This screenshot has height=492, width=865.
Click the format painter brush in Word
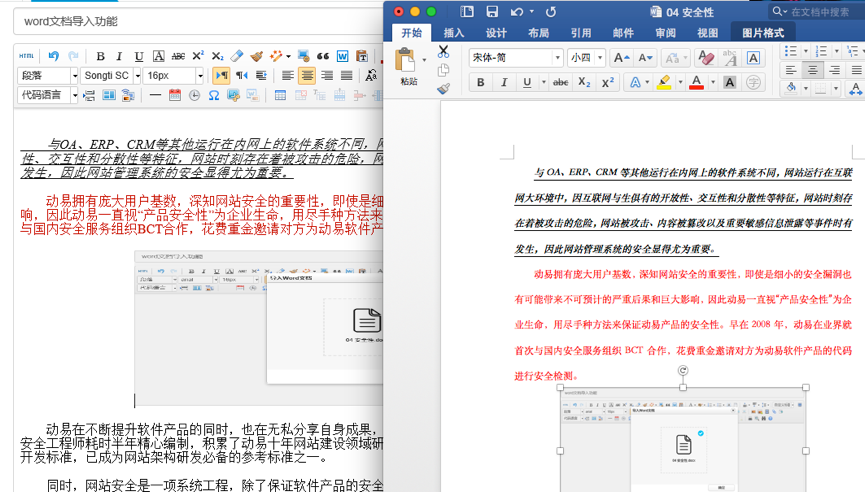pos(444,88)
